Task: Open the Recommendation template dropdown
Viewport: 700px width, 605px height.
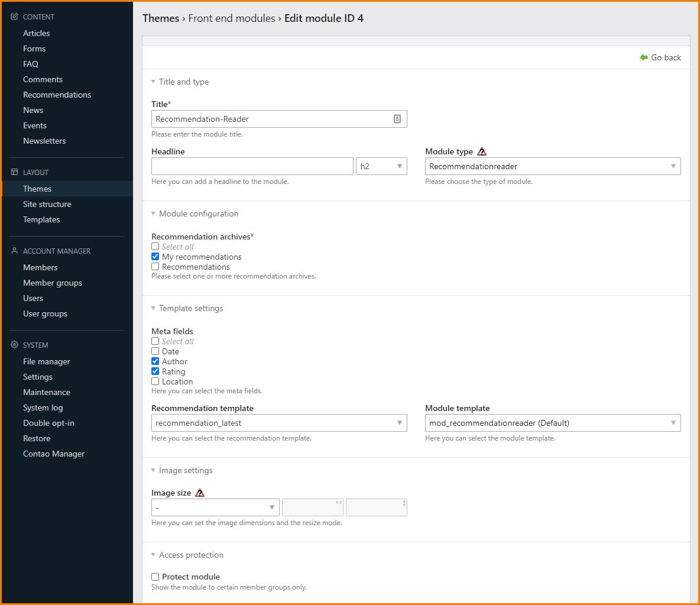Action: [278, 423]
